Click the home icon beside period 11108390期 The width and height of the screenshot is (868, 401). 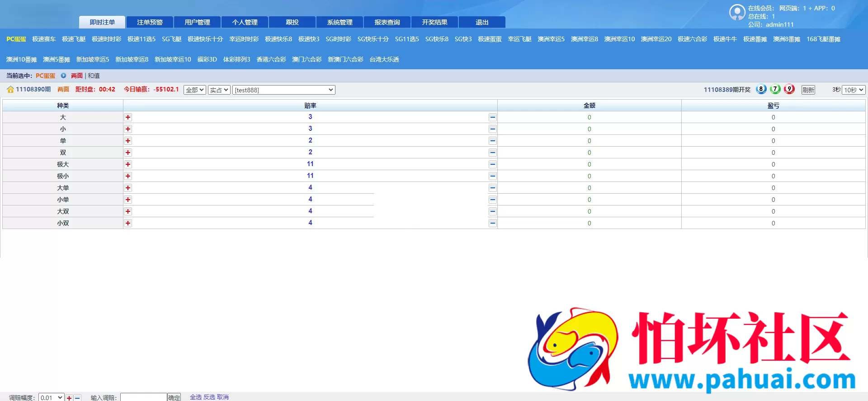tap(10, 90)
